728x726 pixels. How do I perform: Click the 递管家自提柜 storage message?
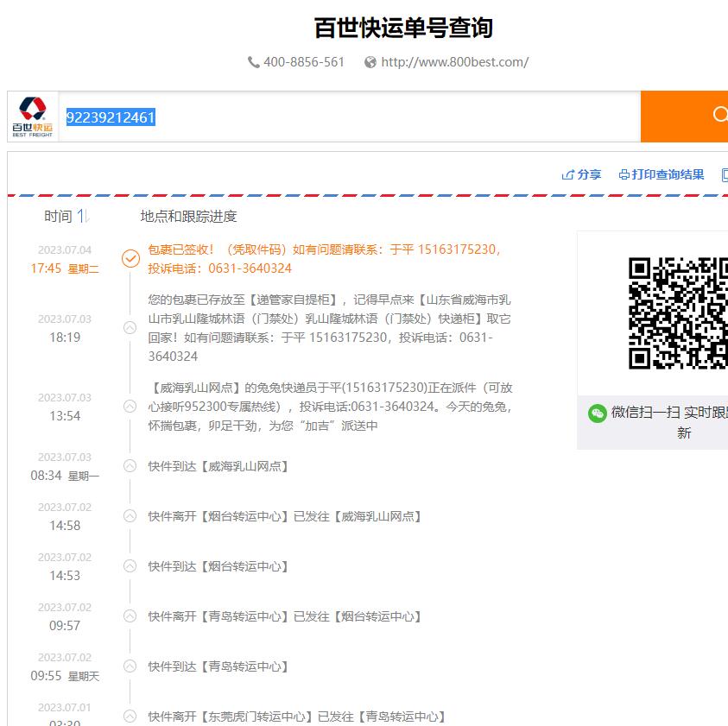(330, 328)
